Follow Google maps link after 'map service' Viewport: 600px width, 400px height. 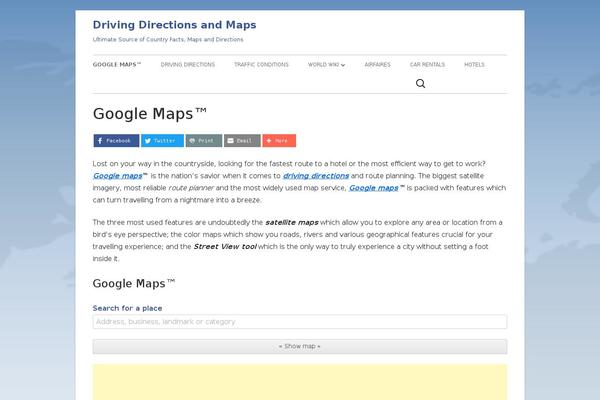374,188
